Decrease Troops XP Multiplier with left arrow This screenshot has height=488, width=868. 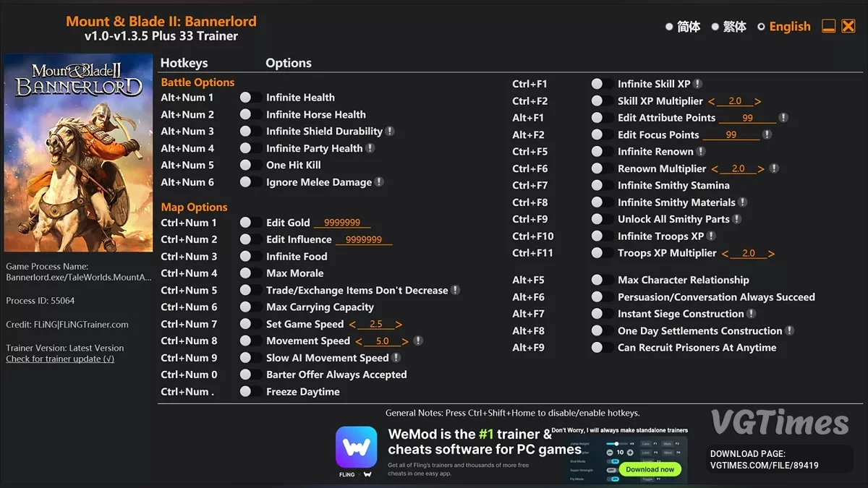coord(725,254)
